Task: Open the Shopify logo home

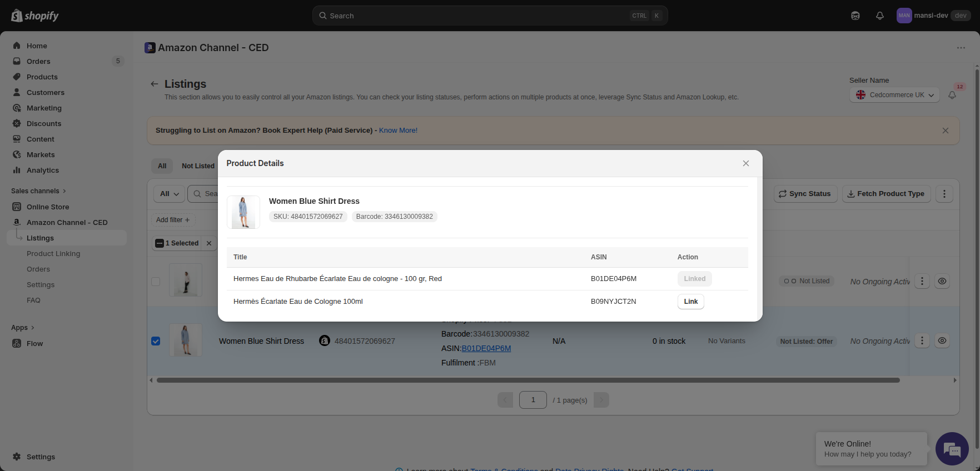Action: (x=34, y=16)
